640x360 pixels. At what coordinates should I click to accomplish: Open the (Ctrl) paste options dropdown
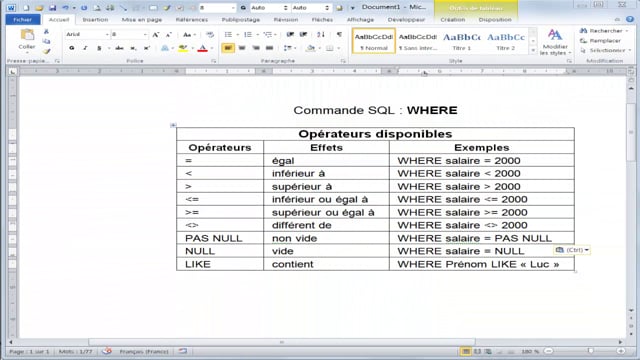pyautogui.click(x=572, y=250)
